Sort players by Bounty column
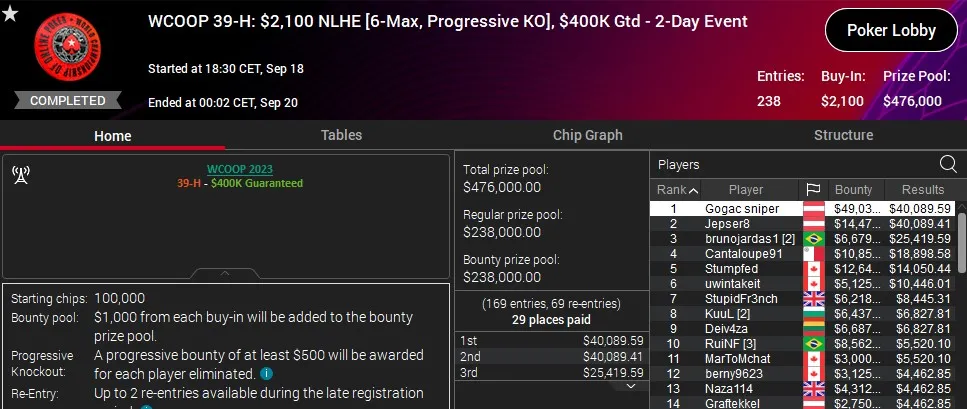This screenshot has width=967, height=409. (853, 190)
